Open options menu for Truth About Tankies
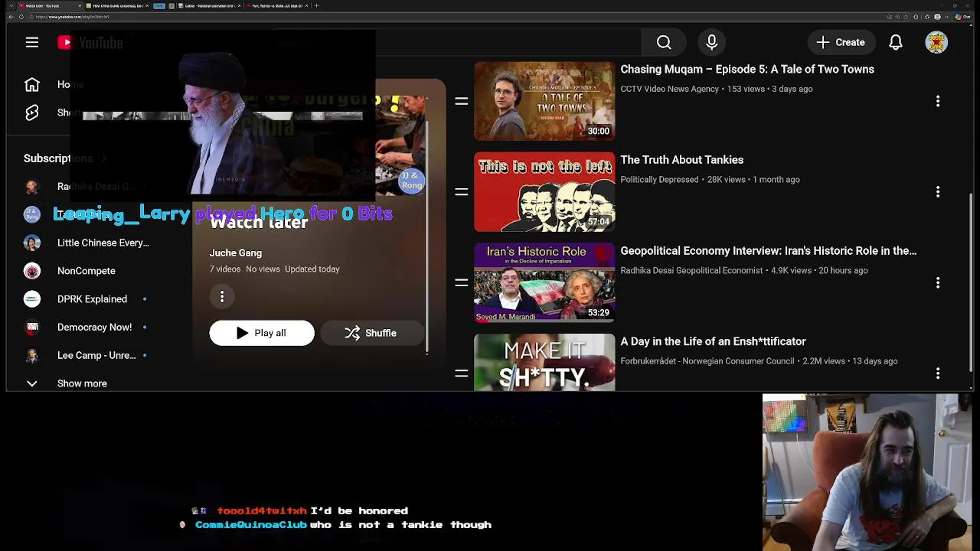 coord(938,192)
